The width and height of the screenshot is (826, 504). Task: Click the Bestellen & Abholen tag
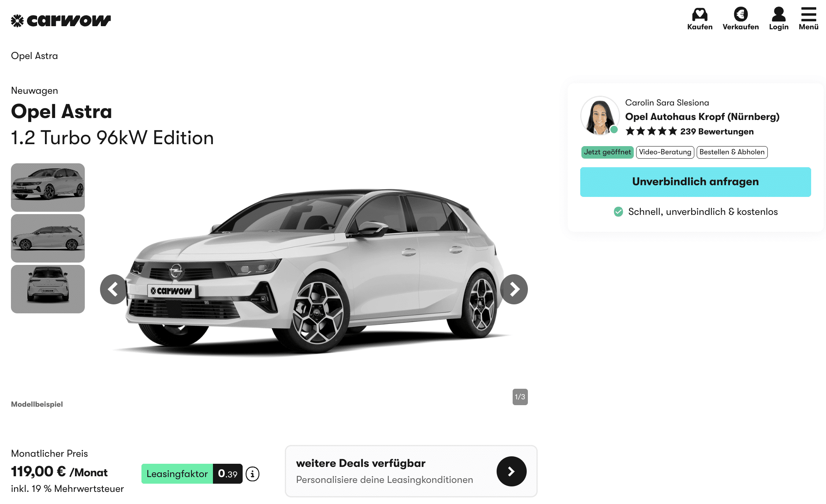point(732,152)
